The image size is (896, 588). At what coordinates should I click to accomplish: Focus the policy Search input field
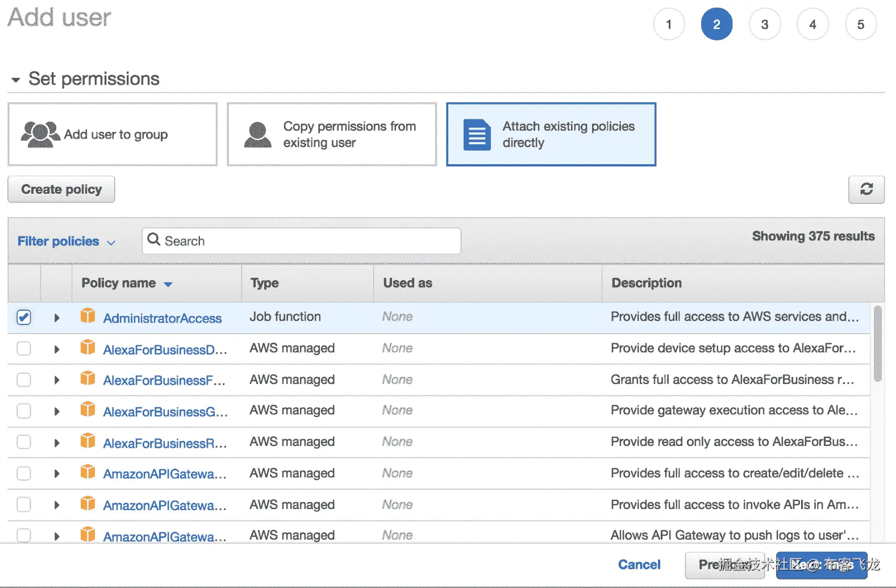tap(310, 241)
